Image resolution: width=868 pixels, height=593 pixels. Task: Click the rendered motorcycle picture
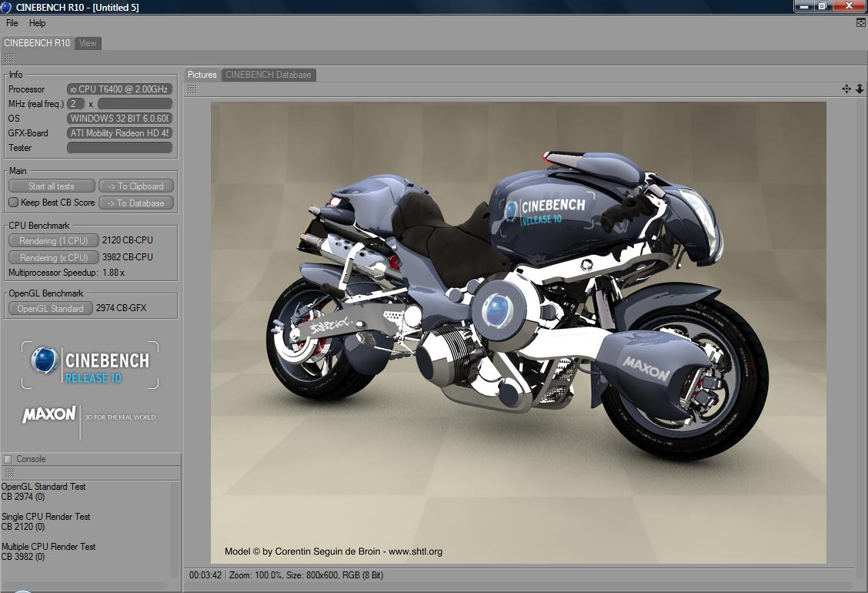coord(518,333)
